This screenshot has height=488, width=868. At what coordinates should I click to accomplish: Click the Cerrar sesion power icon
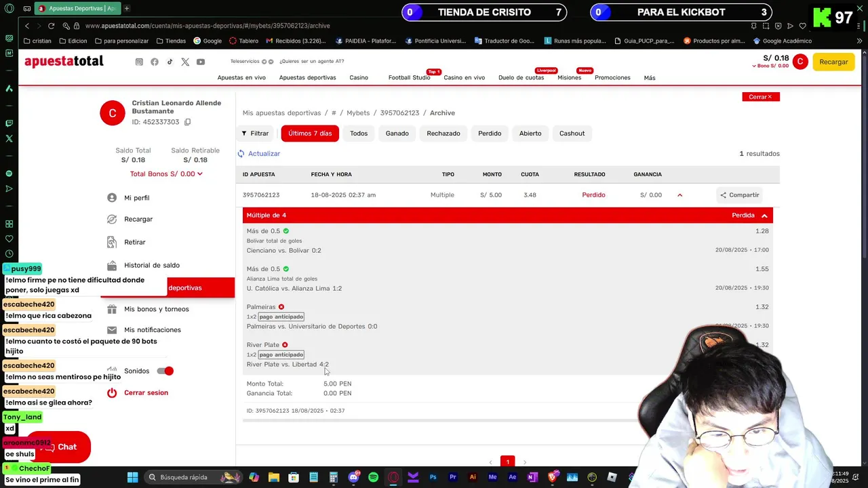pos(112,392)
